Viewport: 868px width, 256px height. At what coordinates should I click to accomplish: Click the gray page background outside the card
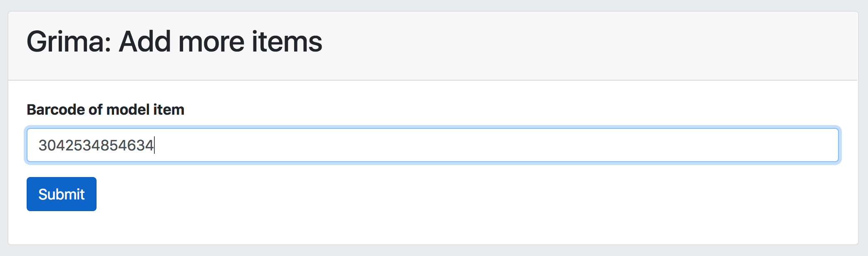click(x=433, y=251)
